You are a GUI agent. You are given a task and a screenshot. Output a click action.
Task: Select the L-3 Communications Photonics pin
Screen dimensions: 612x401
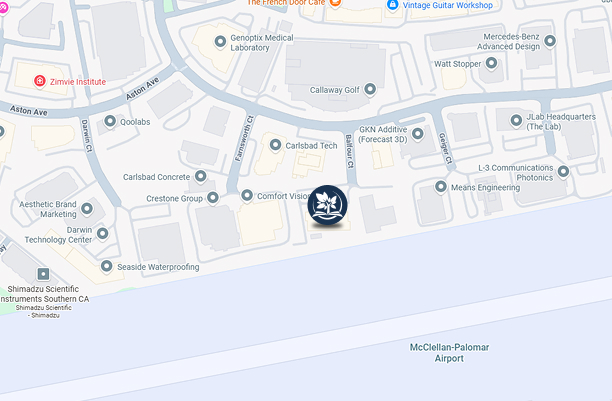pyautogui.click(x=563, y=171)
